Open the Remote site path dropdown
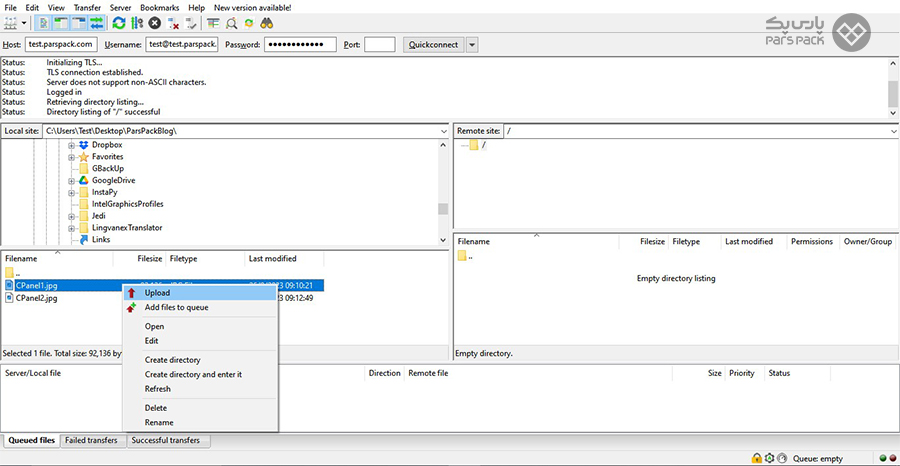This screenshot has width=900, height=466. click(x=894, y=131)
